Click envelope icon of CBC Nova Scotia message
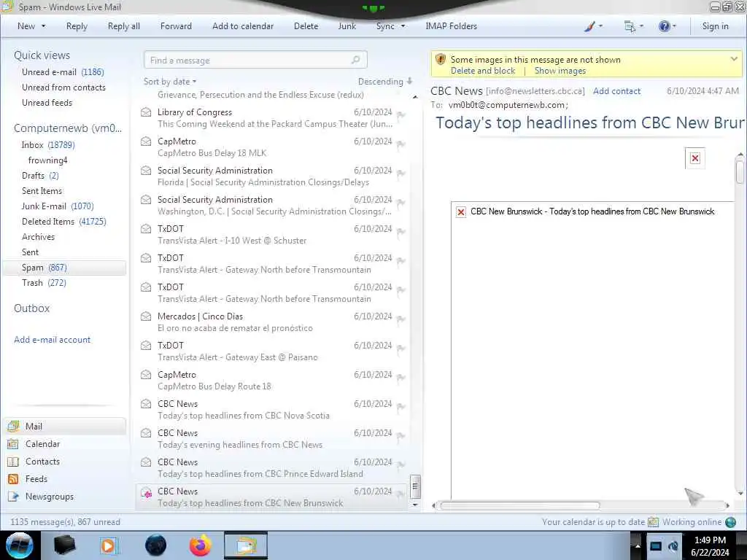Viewport: 747px width, 560px height. point(146,404)
